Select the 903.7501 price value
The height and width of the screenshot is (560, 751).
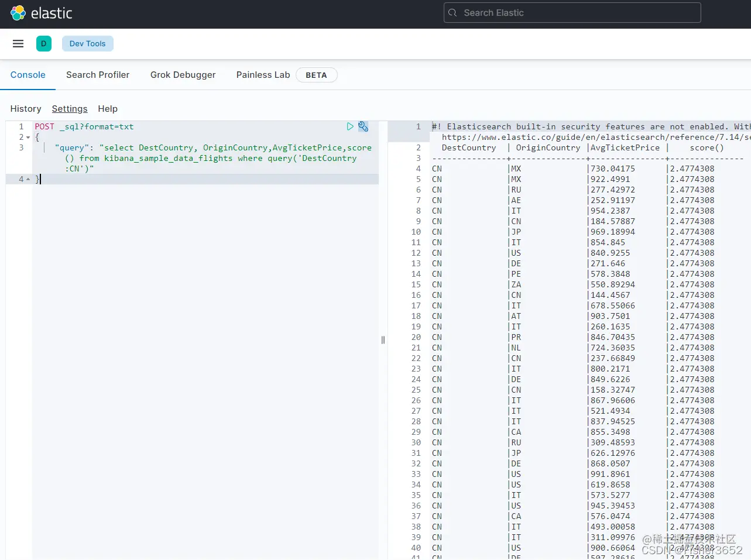tap(611, 316)
